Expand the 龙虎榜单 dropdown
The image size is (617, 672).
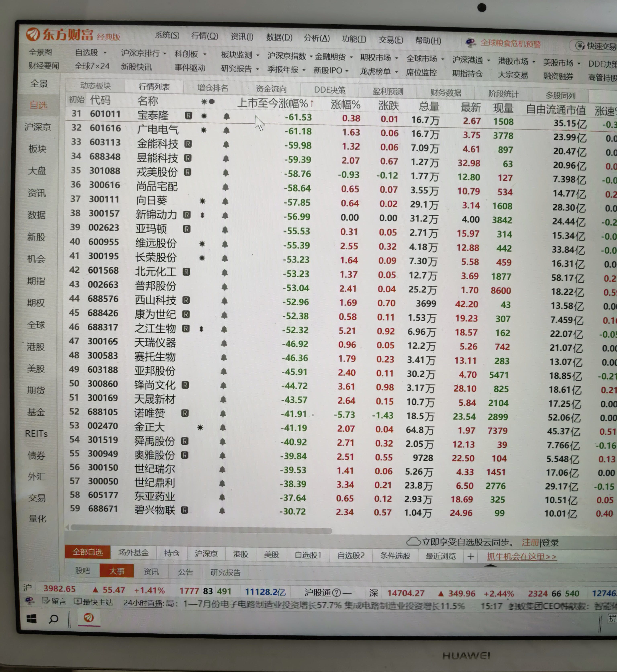pos(396,72)
